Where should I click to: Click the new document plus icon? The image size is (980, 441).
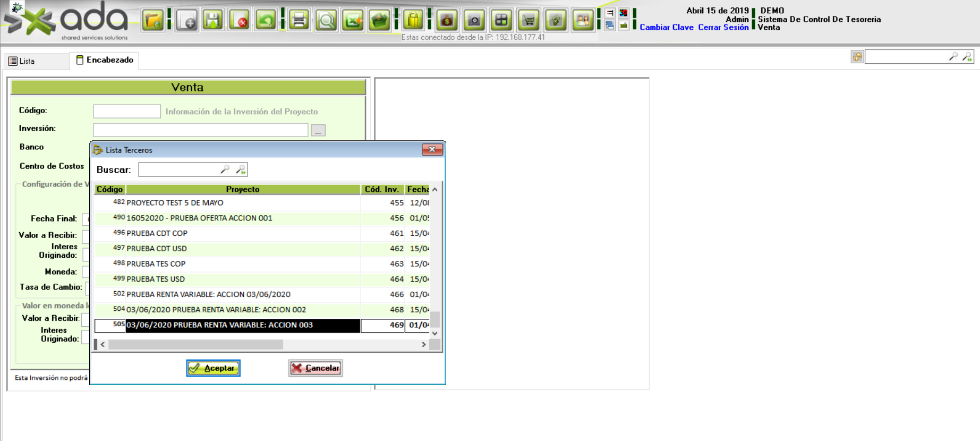[186, 21]
